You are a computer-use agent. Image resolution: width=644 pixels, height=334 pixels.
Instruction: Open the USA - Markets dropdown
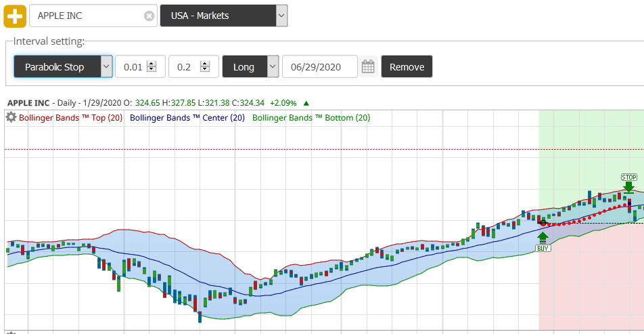223,16
